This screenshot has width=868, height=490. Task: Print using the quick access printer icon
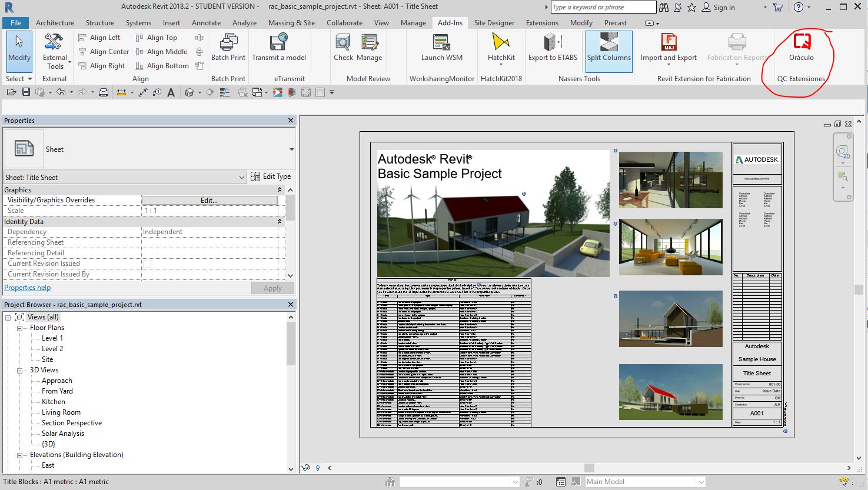click(104, 92)
